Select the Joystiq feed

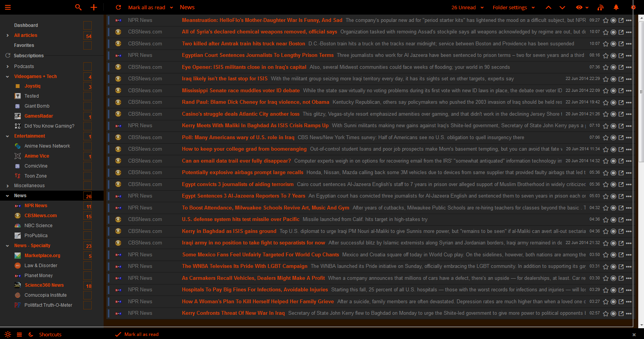pyautogui.click(x=32, y=86)
